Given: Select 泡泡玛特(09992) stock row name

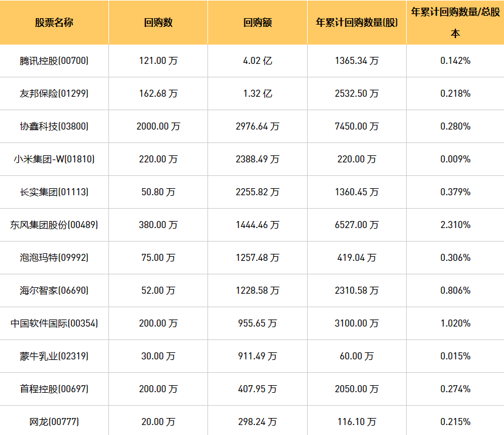Looking at the screenshot, I should (x=54, y=257).
